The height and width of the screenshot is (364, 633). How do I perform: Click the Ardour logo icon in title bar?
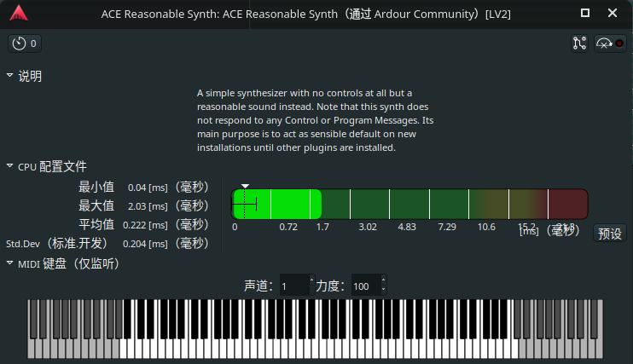point(19,14)
